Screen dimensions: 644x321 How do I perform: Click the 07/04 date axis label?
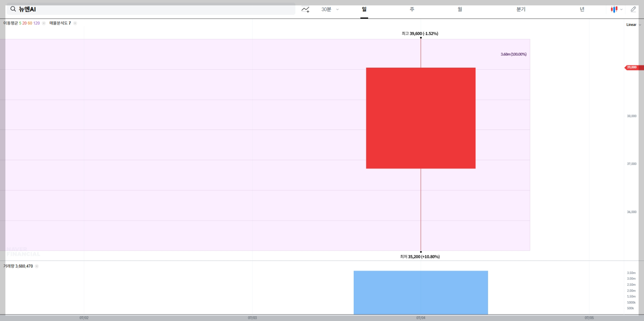click(x=421, y=318)
